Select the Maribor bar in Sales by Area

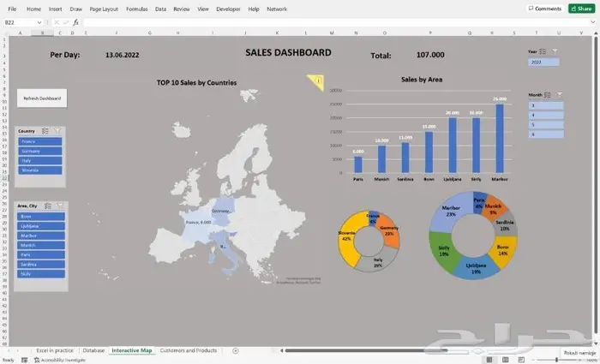point(500,139)
